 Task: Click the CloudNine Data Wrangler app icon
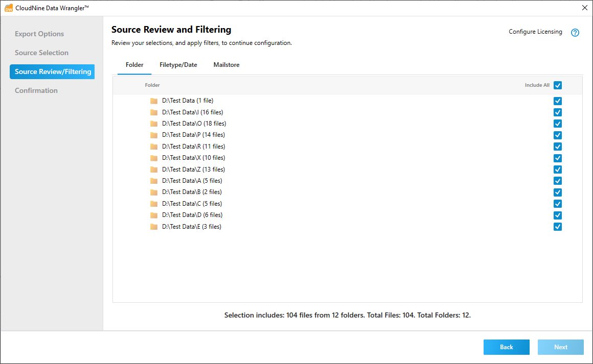tap(8, 8)
